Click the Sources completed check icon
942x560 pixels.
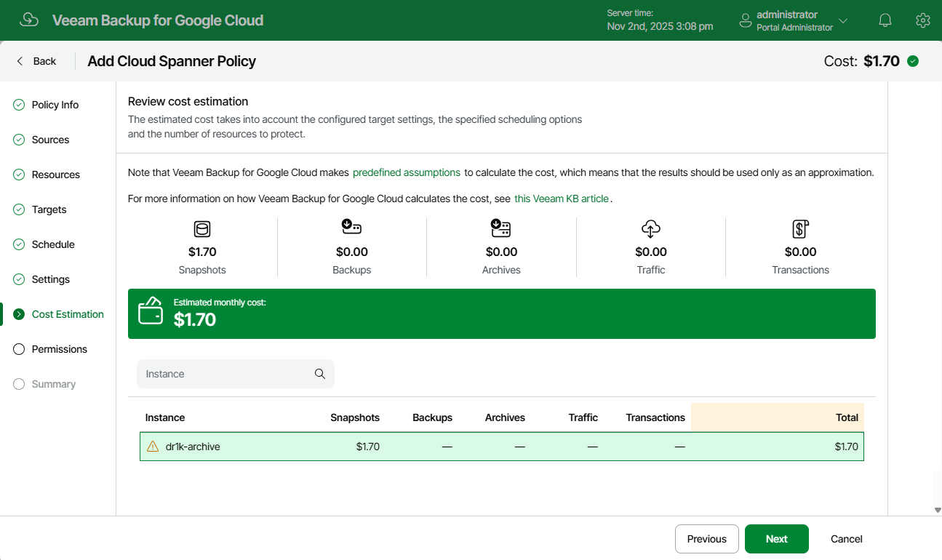coord(19,140)
